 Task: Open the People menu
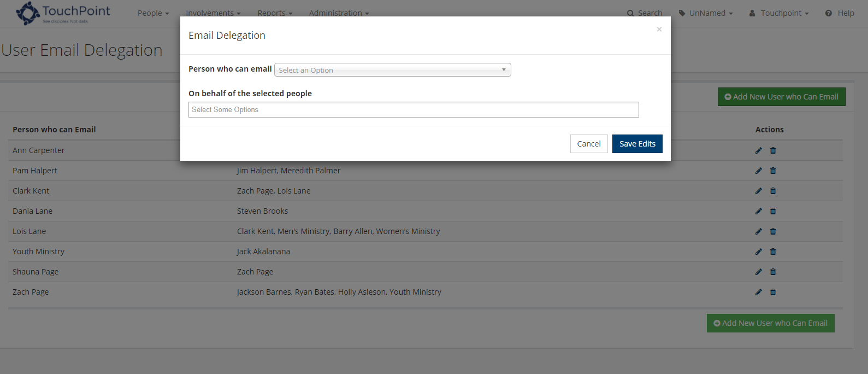tap(153, 13)
